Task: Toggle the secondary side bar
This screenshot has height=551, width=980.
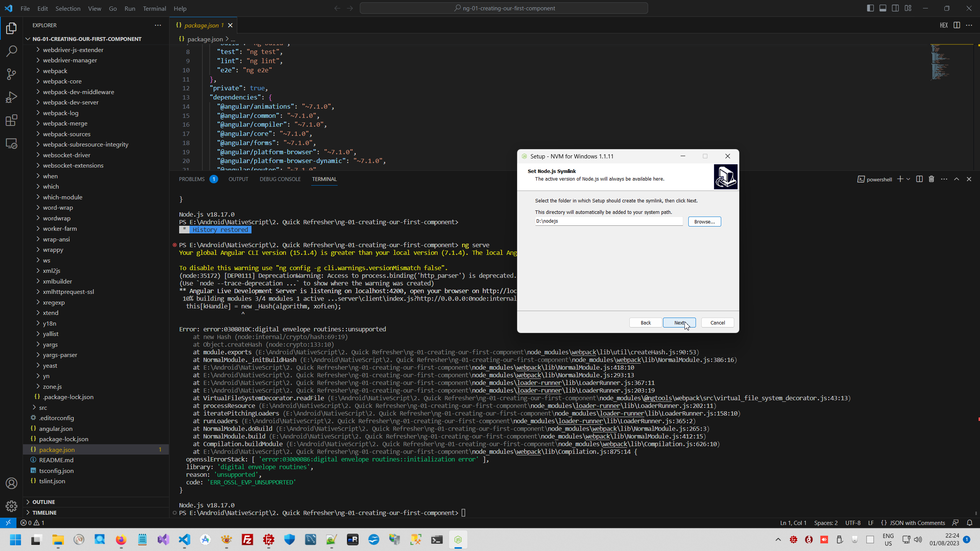Action: click(x=895, y=8)
